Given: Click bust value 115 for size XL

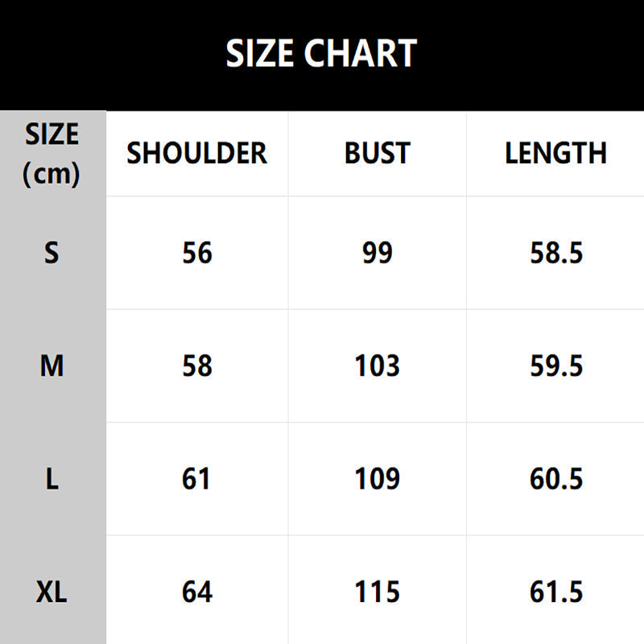Looking at the screenshot, I should (377, 593).
